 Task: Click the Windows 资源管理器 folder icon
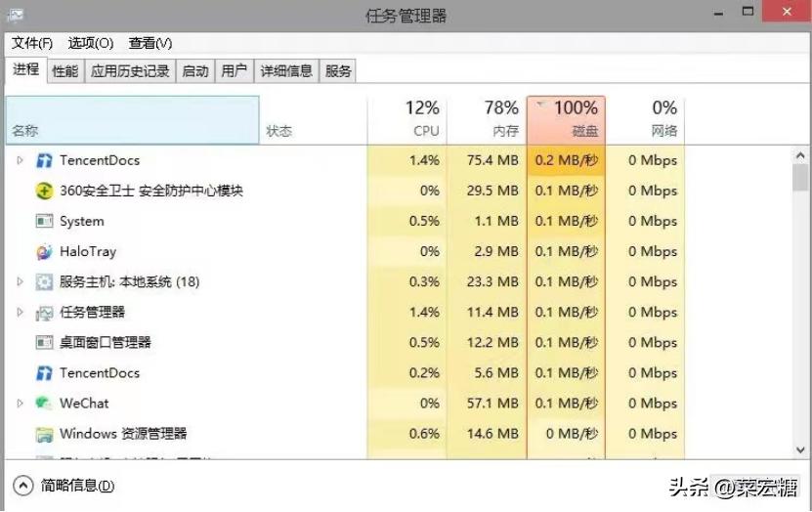coord(44,434)
